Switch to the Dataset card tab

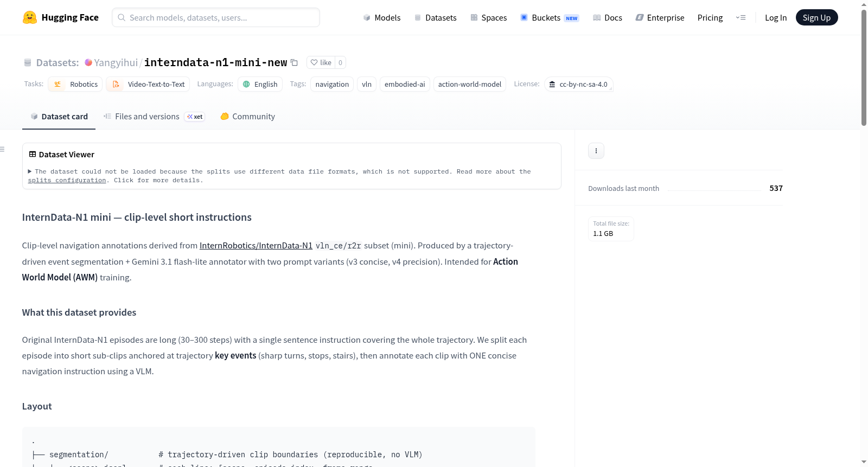click(x=59, y=117)
